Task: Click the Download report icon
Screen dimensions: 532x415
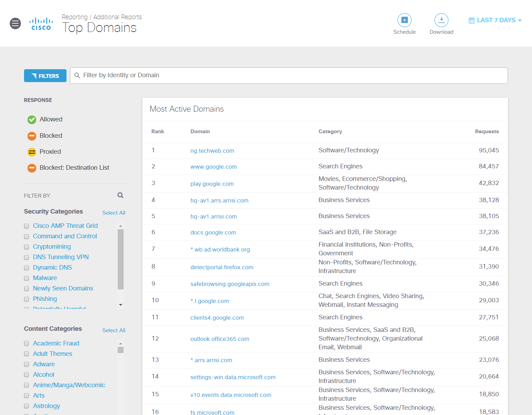Action: [441, 20]
